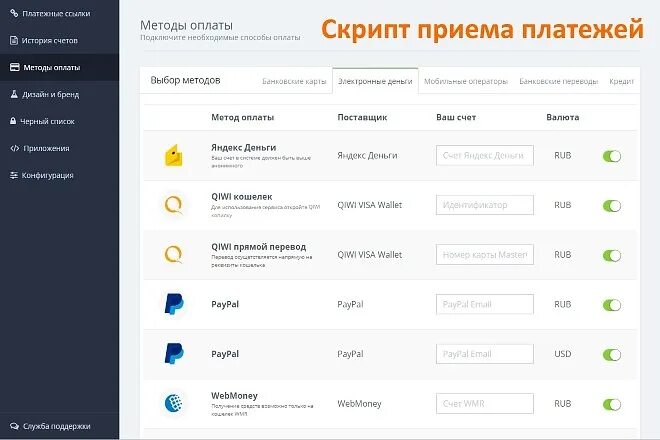
Task: Click QIWI прямой перевод method name
Action: tap(258, 247)
